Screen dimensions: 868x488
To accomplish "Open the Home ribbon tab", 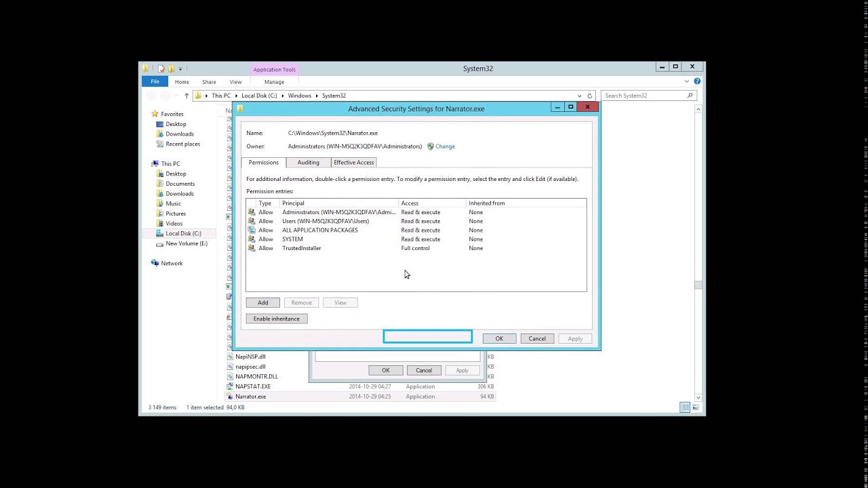I will [x=182, y=82].
